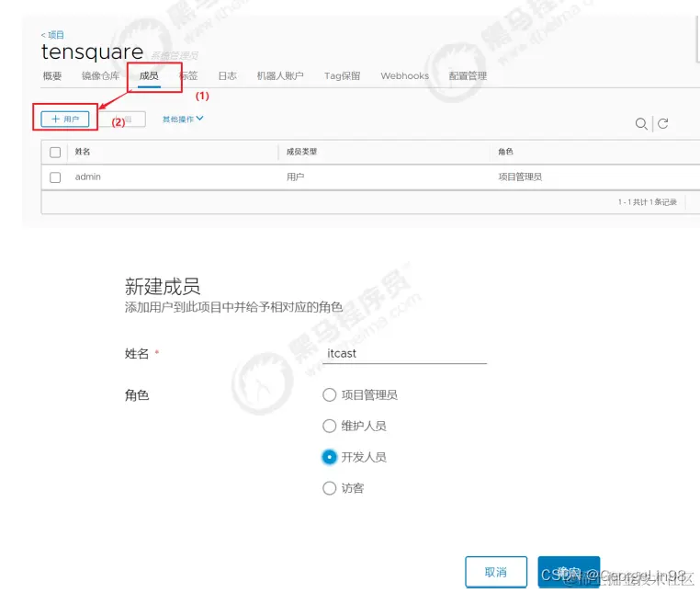Open the Tag保留 tab
The height and width of the screenshot is (593, 700).
point(342,76)
